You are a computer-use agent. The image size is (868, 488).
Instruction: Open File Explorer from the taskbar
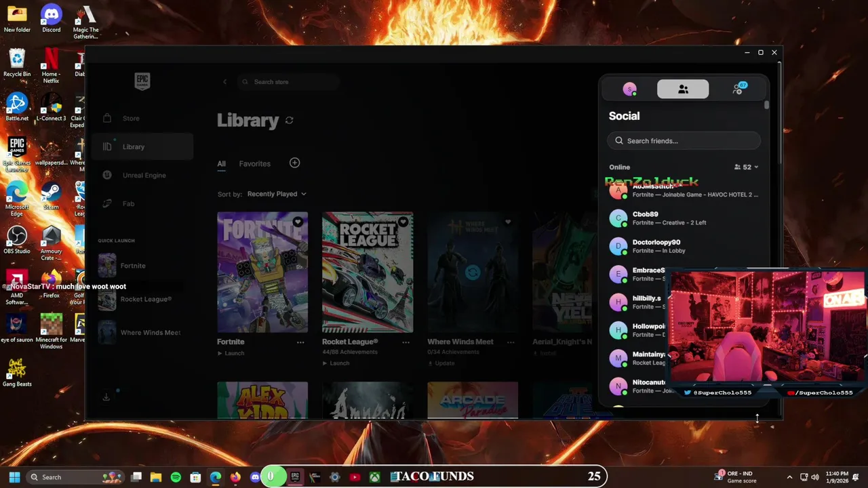156,477
